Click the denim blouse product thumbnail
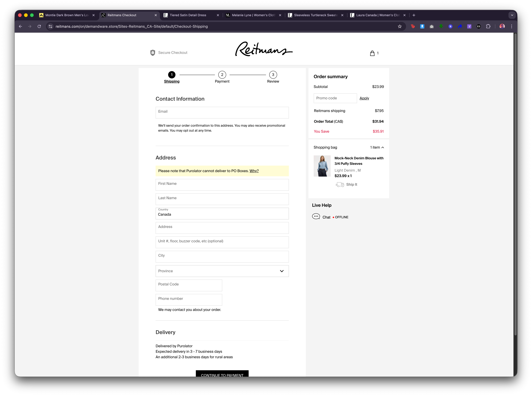532x396 pixels. tap(322, 166)
